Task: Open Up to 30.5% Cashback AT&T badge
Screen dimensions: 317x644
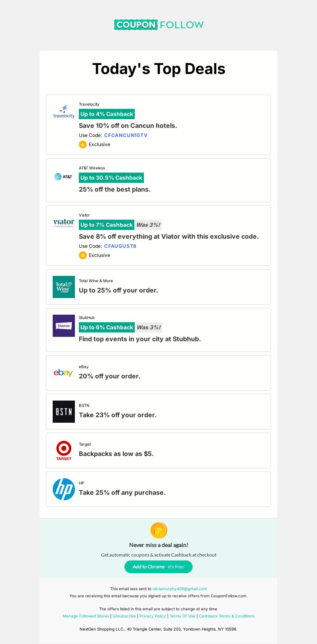Action: tap(111, 178)
